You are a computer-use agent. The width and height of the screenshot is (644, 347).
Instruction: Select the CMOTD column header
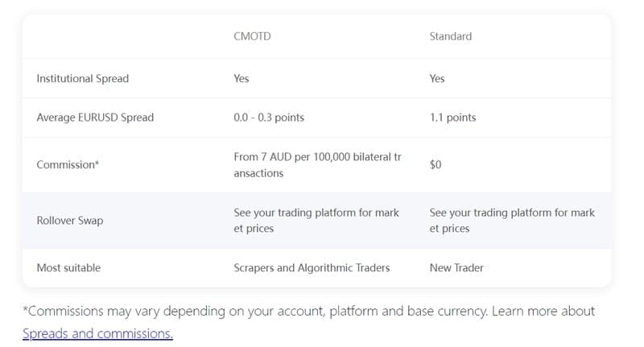tap(252, 36)
